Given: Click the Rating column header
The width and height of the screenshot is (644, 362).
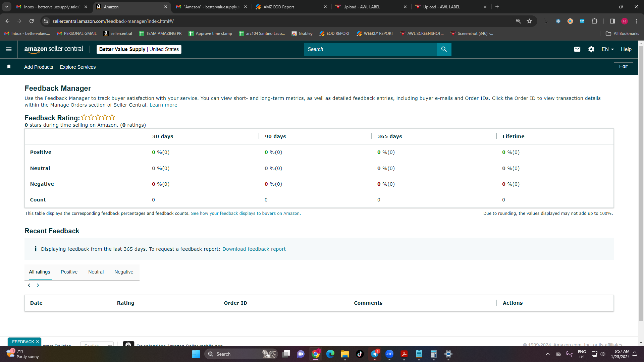Looking at the screenshot, I should [125, 303].
